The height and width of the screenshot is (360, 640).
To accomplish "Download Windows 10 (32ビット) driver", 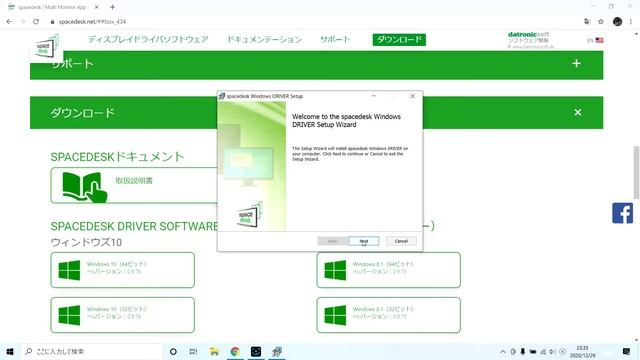I will click(122, 315).
